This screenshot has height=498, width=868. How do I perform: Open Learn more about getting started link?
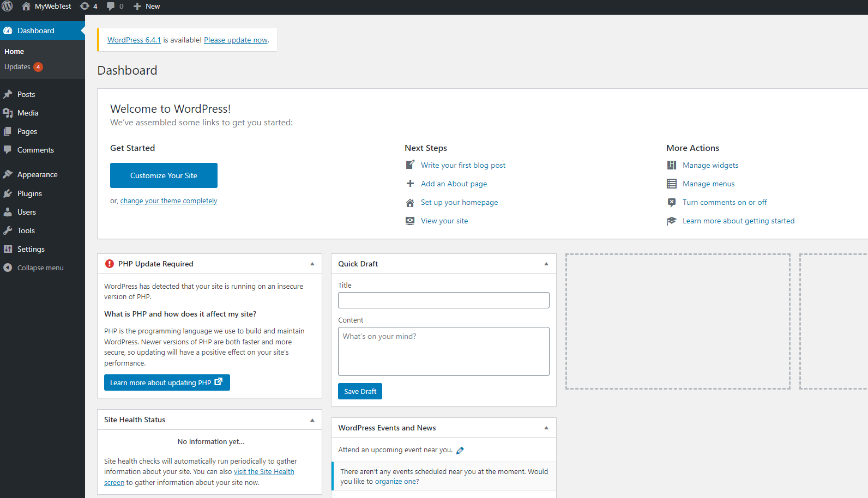pos(738,221)
